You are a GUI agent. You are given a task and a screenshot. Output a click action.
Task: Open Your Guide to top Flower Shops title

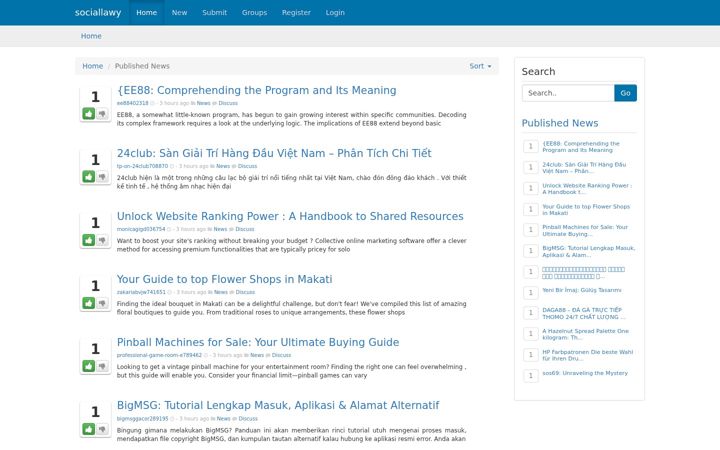(224, 279)
